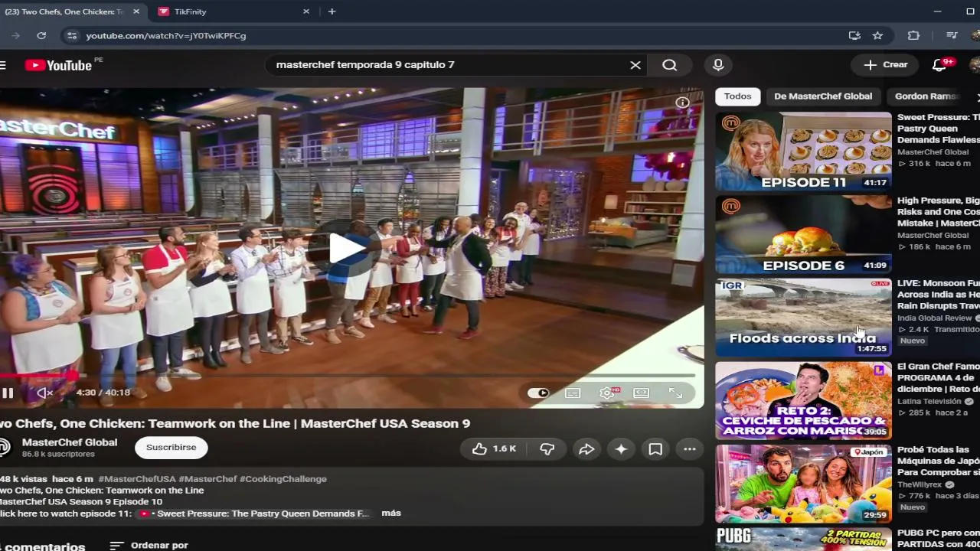Open the browser media controls icon
Image resolution: width=980 pixels, height=551 pixels.
[952, 36]
